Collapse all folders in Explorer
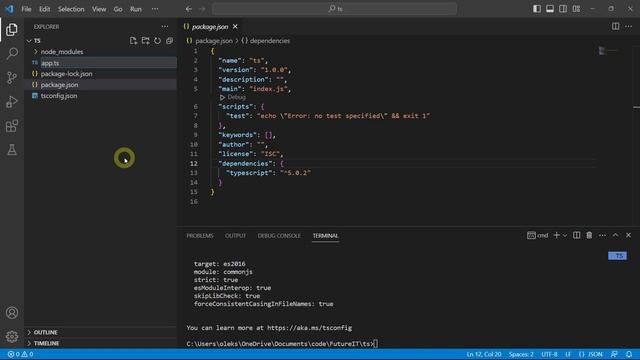640x360 pixels. click(x=169, y=41)
